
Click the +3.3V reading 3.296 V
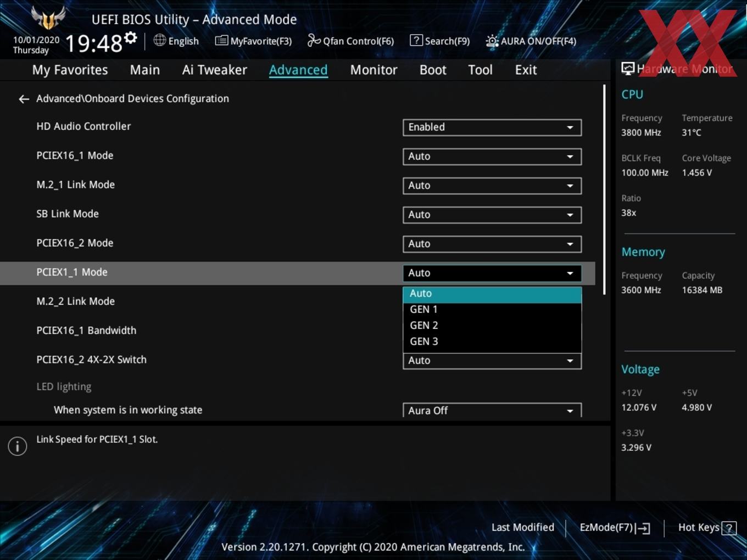point(636,448)
